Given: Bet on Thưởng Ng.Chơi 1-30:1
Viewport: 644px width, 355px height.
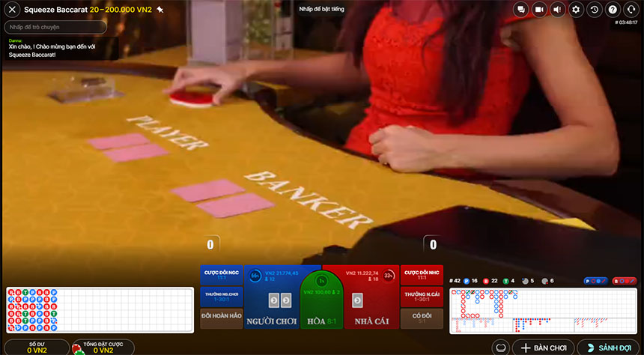Looking at the screenshot, I should 222,297.
